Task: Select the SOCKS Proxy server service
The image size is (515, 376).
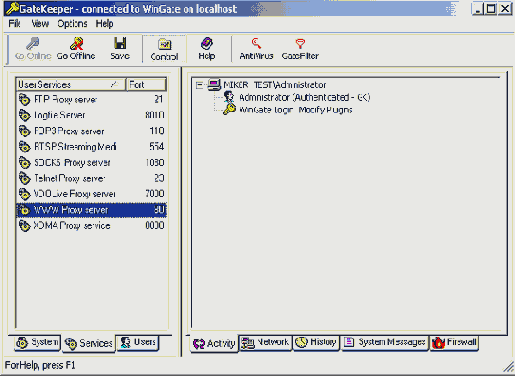Action: 91,163
